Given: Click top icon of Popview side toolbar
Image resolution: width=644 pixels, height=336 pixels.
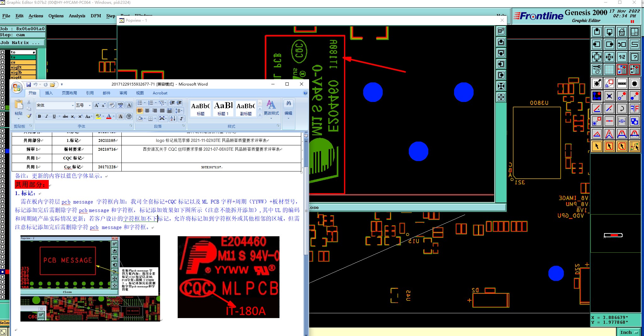Looking at the screenshot, I should click(501, 31).
